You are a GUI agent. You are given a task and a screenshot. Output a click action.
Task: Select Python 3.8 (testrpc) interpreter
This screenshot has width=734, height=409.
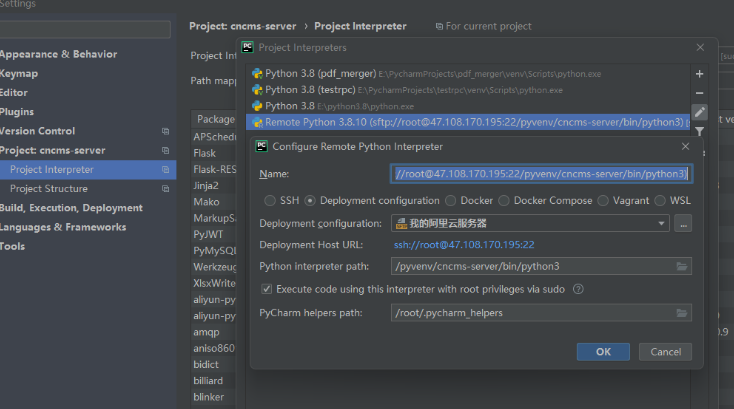467,90
